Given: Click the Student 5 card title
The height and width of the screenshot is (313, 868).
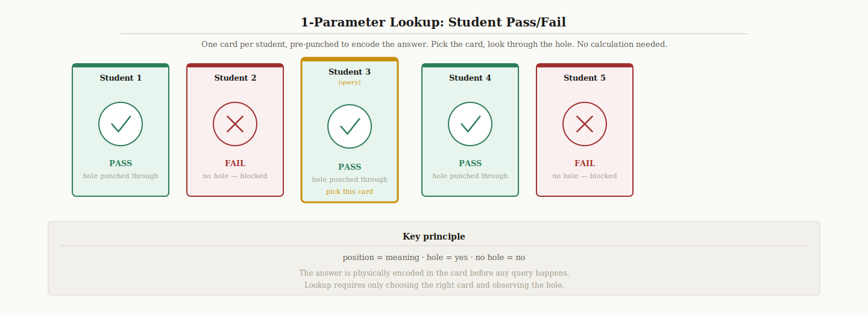Looking at the screenshot, I should point(585,78).
